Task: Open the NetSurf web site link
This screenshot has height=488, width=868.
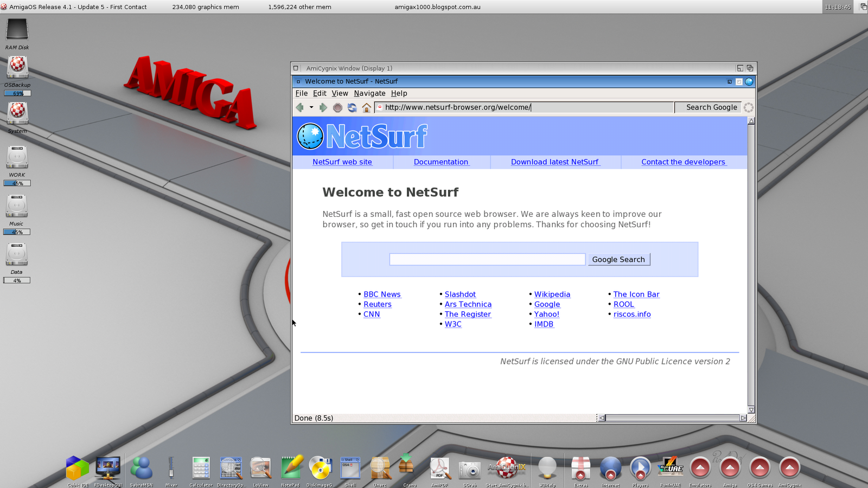Action: 342,162
